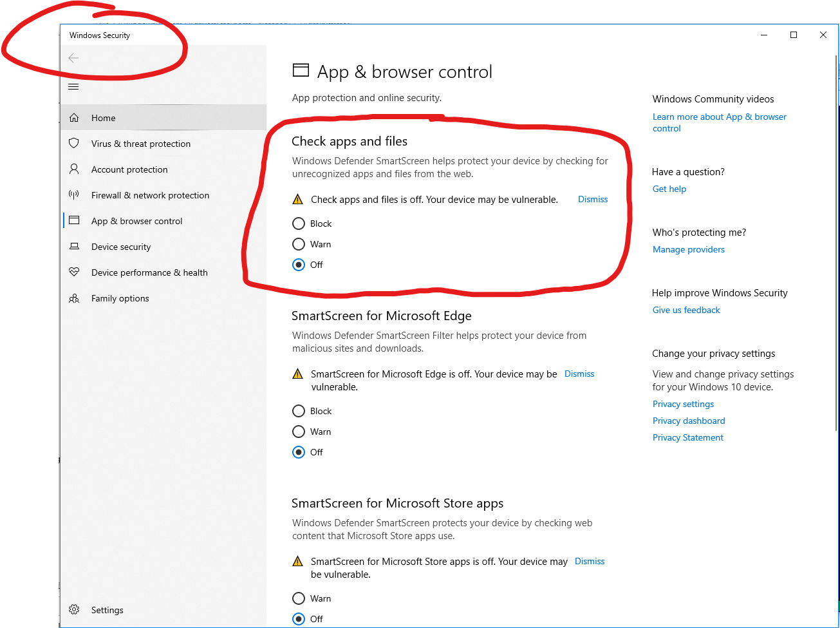Screen dimensions: 840x628
Task: Select Off for SmartScreen for Microsoft Store apps
Action: pyautogui.click(x=299, y=619)
